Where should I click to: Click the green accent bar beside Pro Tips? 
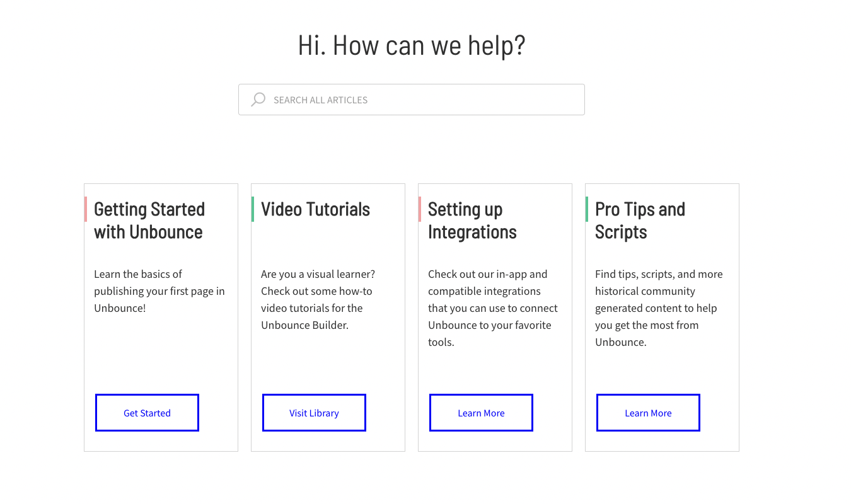(587, 209)
